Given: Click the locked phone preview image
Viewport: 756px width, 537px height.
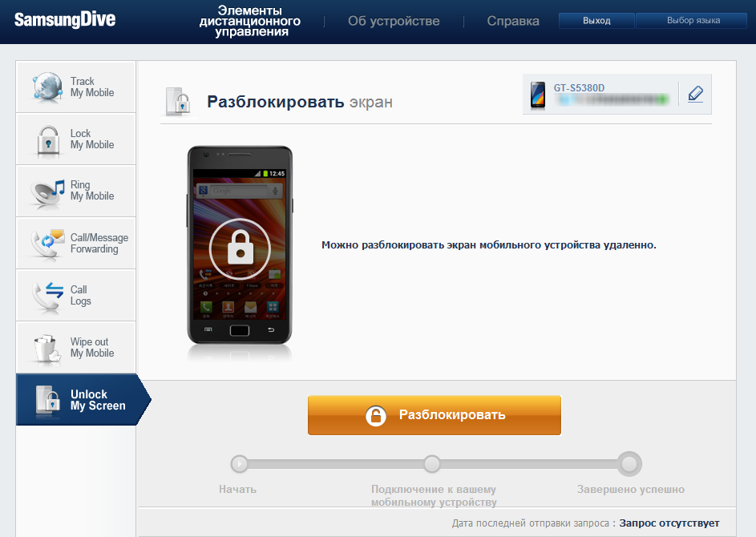Looking at the screenshot, I should click(240, 246).
